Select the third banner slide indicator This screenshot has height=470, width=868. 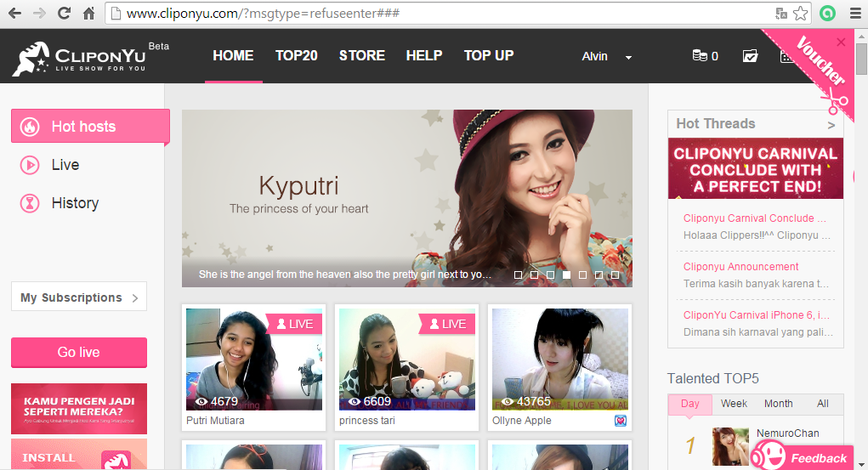tap(550, 275)
